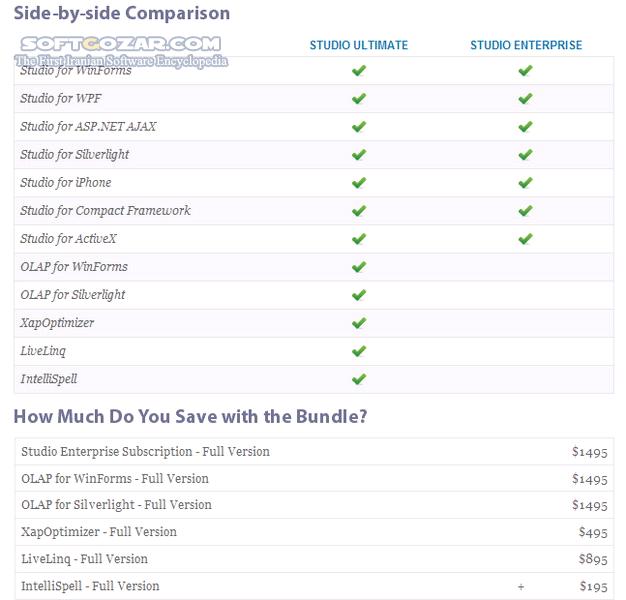This screenshot has height=600, width=626.
Task: Click Enterprise checkmark for Compact Framework
Action: point(525,211)
